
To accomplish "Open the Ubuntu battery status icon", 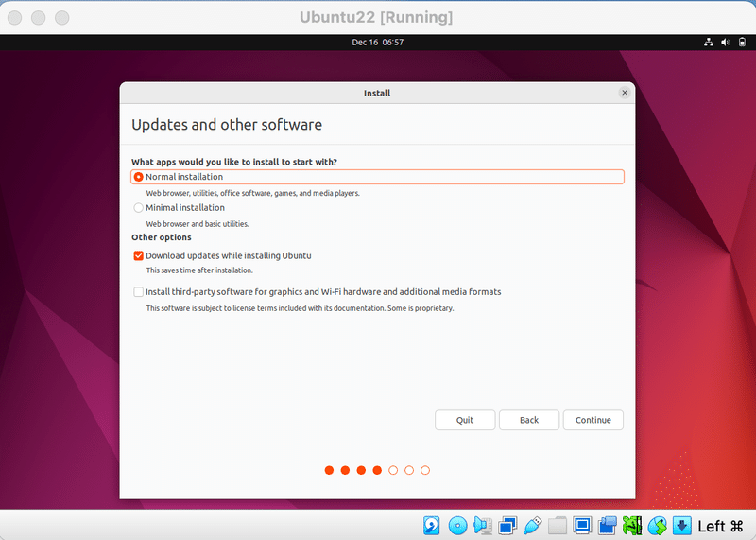I will 742,42.
